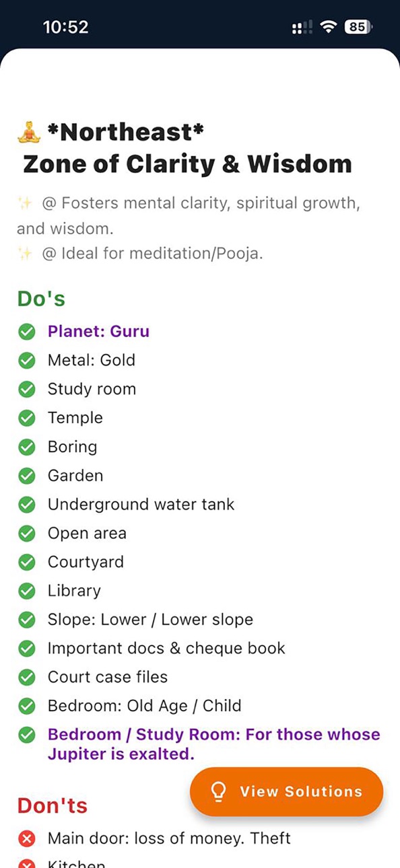Tap the sparkle icon before Fosters mental clarity
The width and height of the screenshot is (400, 868).
point(25,203)
